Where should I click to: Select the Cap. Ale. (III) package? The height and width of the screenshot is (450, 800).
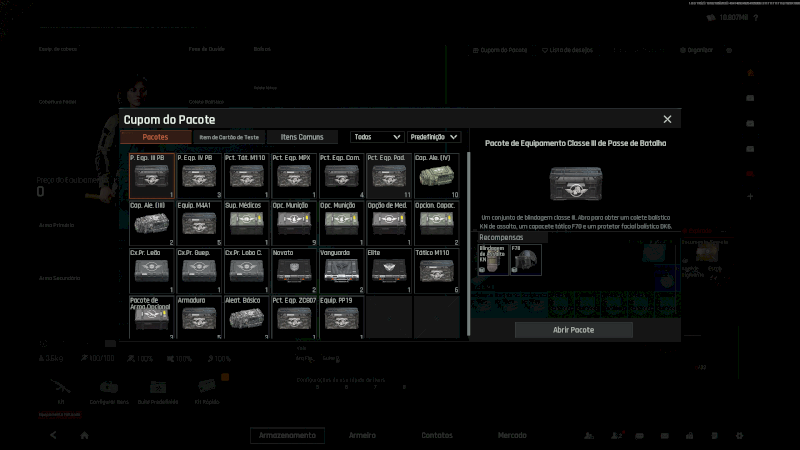[152, 223]
